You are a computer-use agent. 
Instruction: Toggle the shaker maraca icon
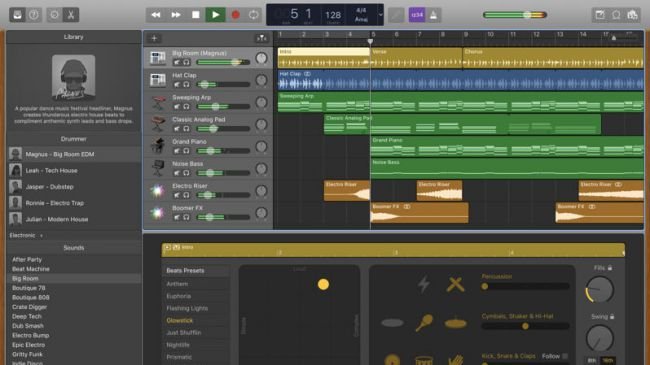[424, 323]
